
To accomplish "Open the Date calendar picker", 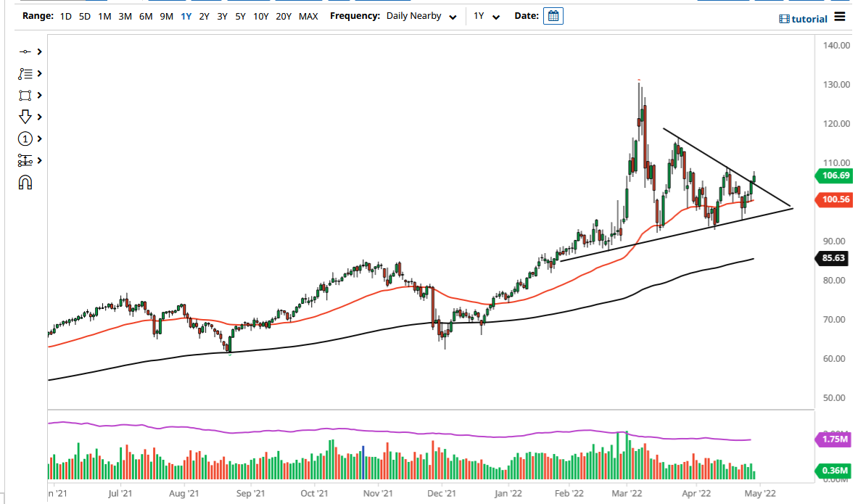I will click(x=553, y=15).
